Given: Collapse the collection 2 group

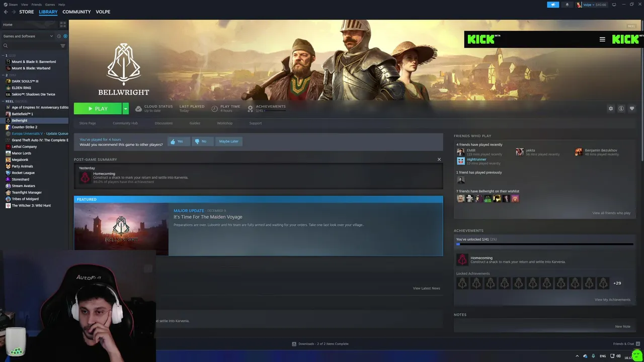Looking at the screenshot, I should click(x=4, y=75).
